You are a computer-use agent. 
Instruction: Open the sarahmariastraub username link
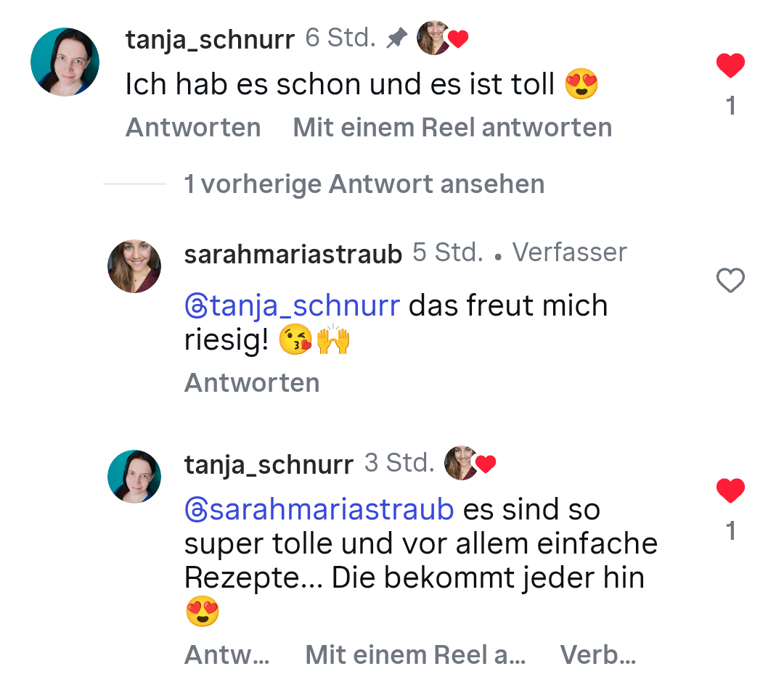click(x=293, y=254)
